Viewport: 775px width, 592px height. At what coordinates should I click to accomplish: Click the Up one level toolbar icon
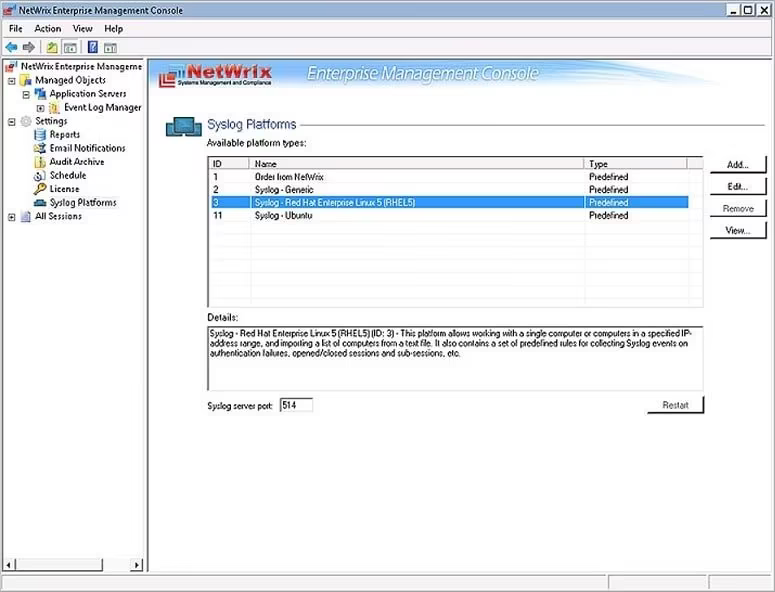pos(52,47)
